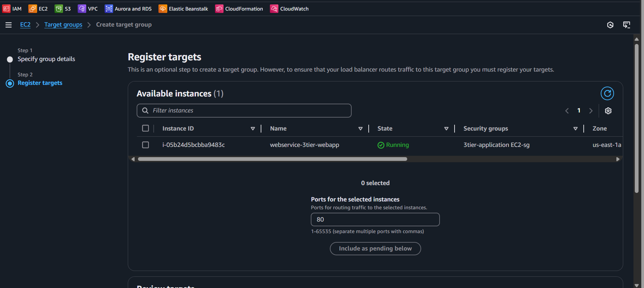644x288 pixels.
Task: Click page number 1 in pagination
Action: [x=579, y=110]
